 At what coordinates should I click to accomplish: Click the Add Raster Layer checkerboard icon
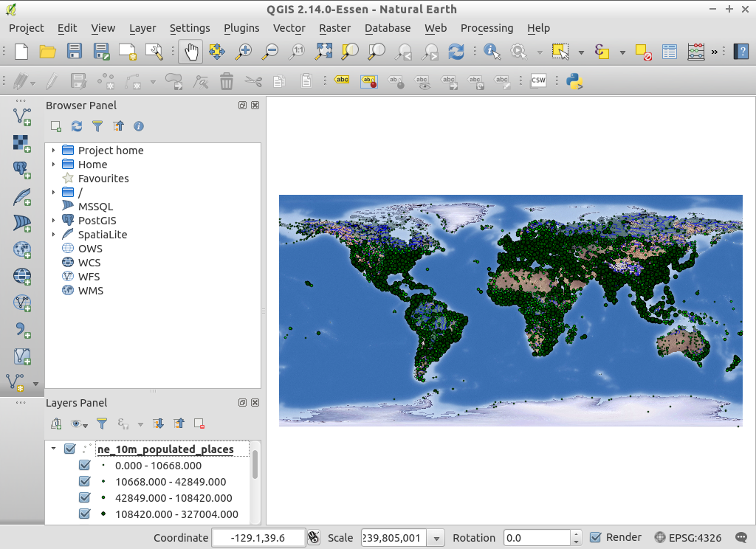pyautogui.click(x=22, y=144)
